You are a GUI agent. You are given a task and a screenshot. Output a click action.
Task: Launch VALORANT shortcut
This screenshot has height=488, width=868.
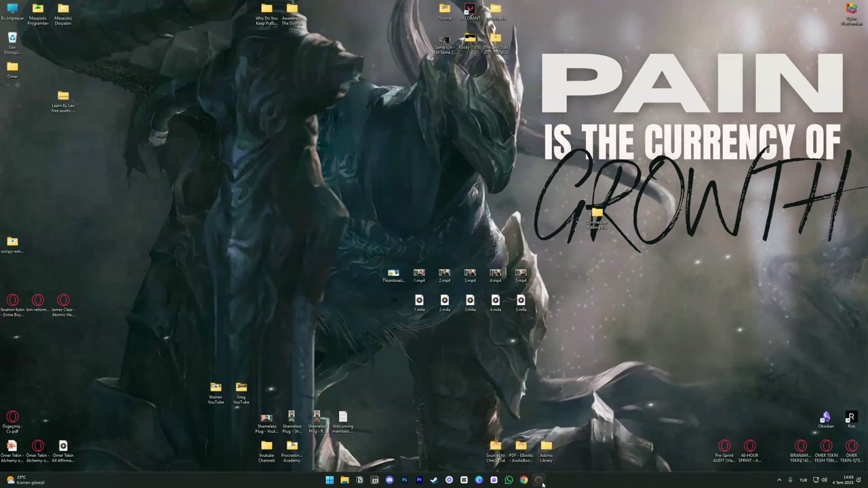[x=470, y=12]
